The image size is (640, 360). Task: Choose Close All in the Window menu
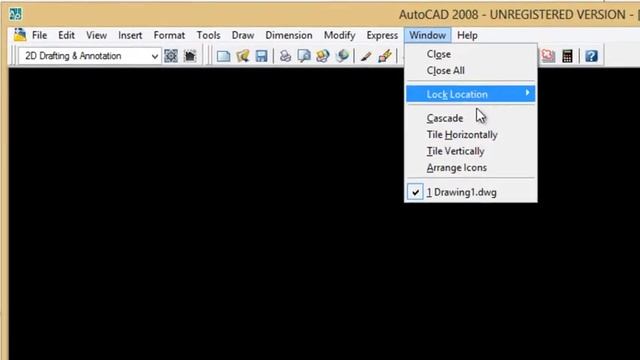pos(471,71)
